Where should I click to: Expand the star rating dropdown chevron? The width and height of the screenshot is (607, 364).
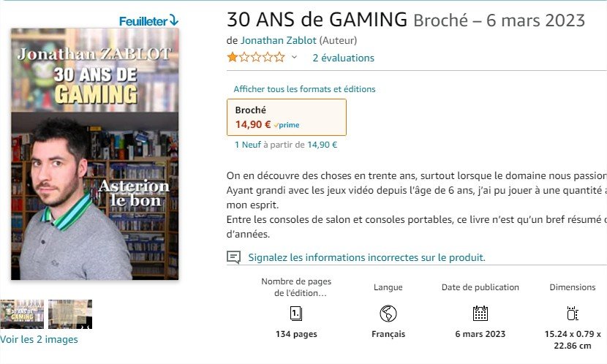tap(294, 57)
